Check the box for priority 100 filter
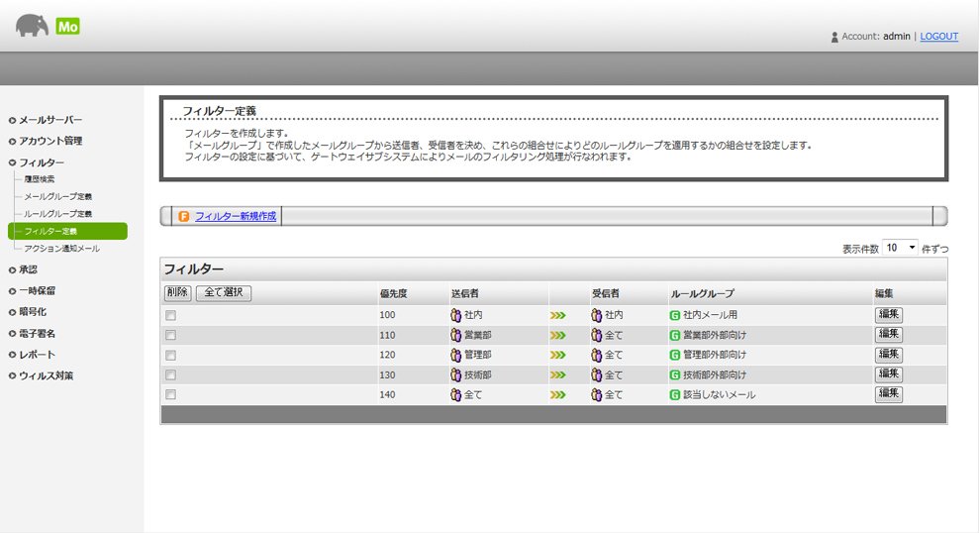The image size is (980, 533). pos(170,315)
